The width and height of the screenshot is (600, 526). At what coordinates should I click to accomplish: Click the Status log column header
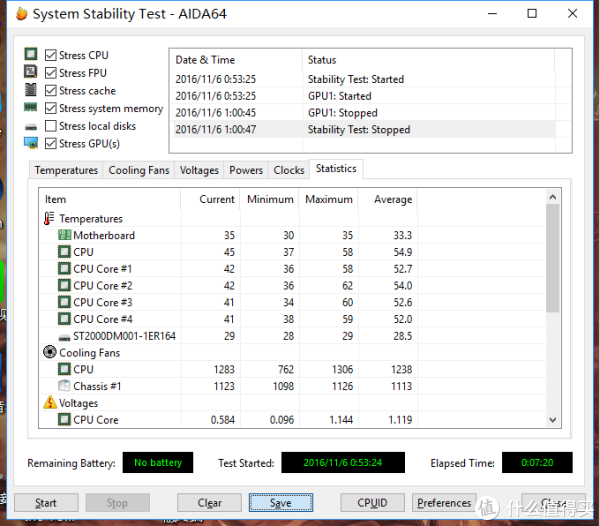(429, 60)
